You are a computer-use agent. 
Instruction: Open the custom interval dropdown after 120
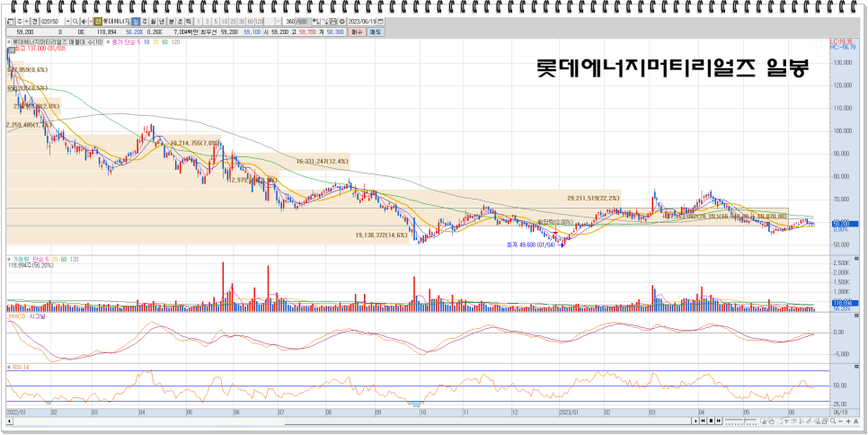pos(279,21)
